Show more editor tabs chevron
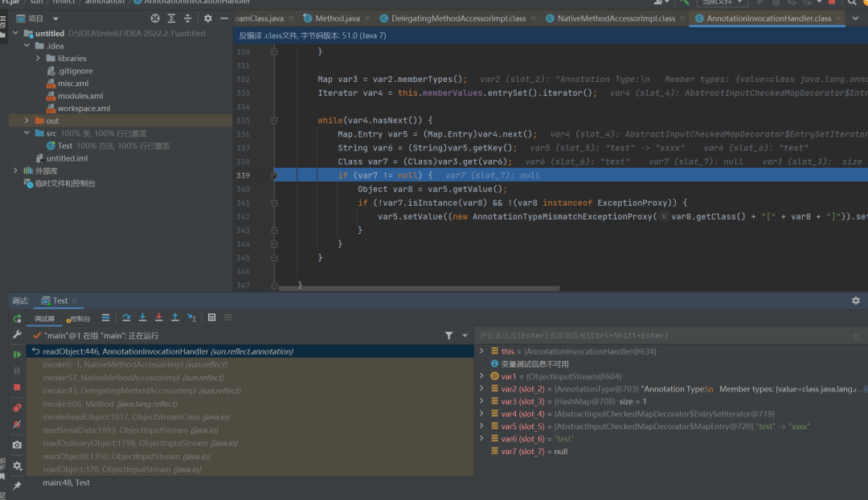This screenshot has height=500, width=868. point(855,18)
